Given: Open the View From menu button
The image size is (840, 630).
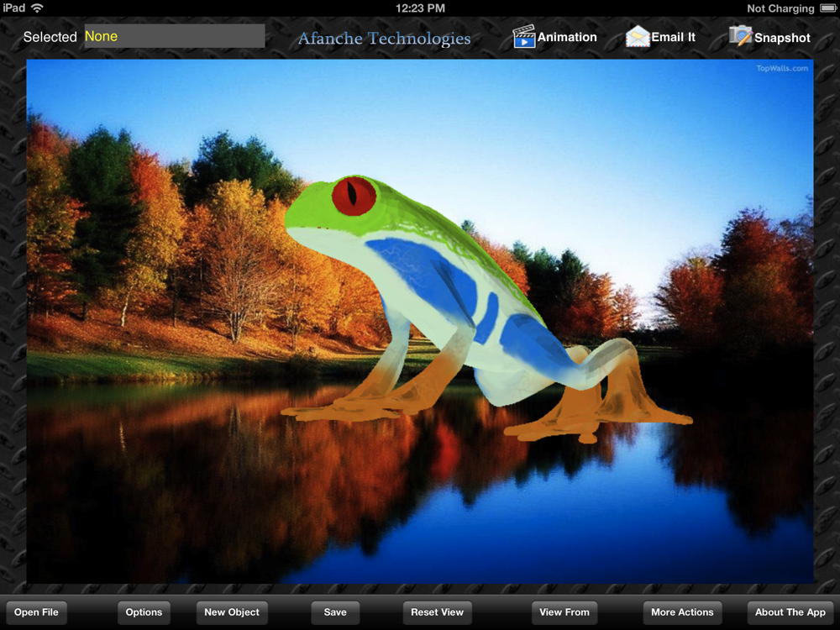Looking at the screenshot, I should pos(564,612).
